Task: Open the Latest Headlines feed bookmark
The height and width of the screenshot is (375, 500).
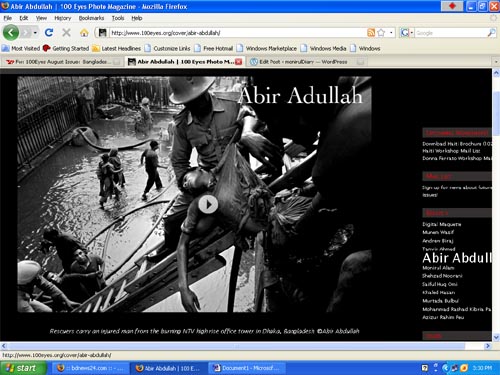Action: click(117, 48)
